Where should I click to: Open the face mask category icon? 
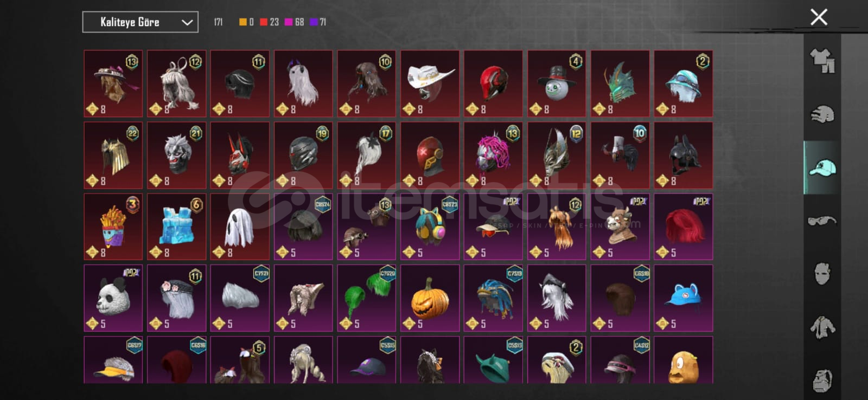point(822,274)
